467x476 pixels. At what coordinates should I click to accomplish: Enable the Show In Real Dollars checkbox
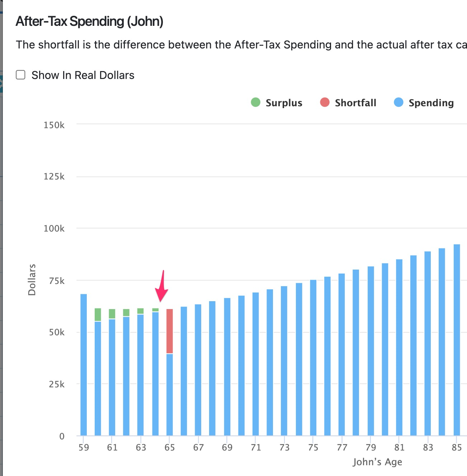20,75
